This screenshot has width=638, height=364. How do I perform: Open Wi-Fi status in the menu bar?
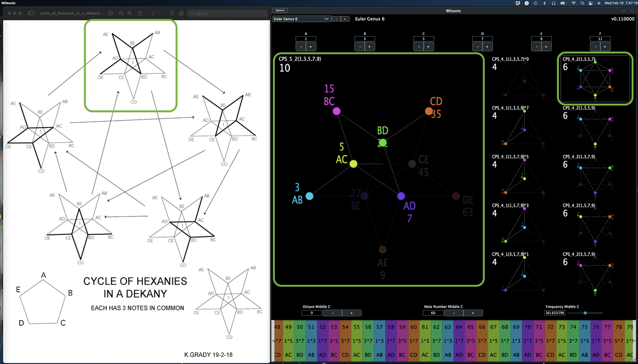pyautogui.click(x=573, y=3)
